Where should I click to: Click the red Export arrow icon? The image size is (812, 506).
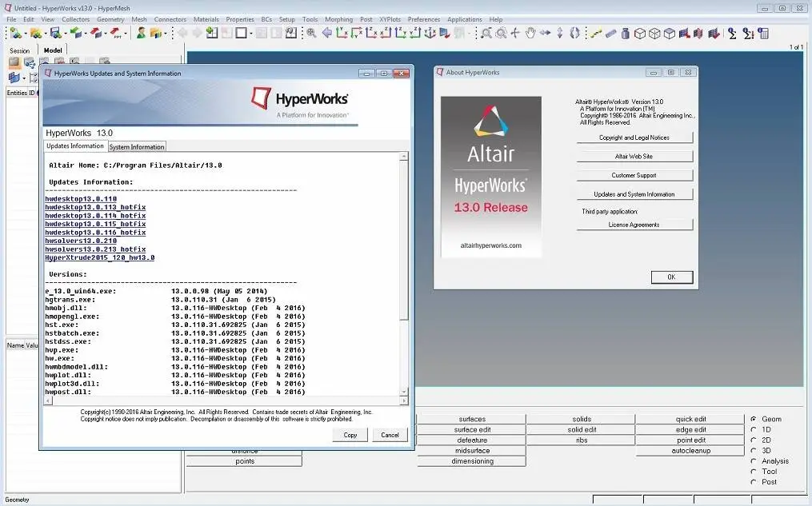pyautogui.click(x=96, y=33)
